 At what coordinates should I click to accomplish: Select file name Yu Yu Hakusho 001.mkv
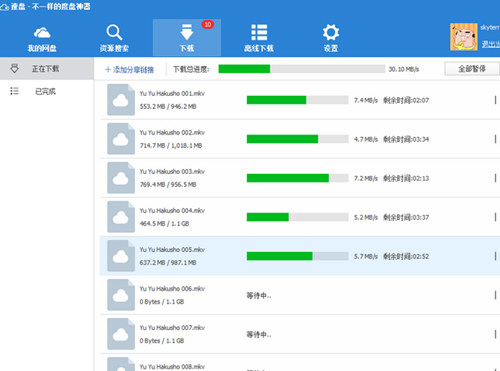coord(172,94)
